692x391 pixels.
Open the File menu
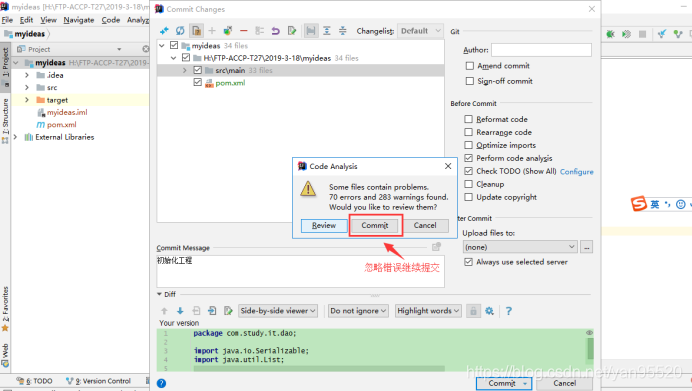(x=7, y=20)
